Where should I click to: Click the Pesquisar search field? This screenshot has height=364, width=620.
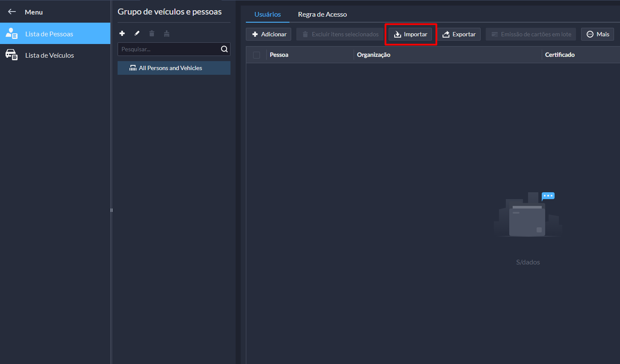pos(169,49)
